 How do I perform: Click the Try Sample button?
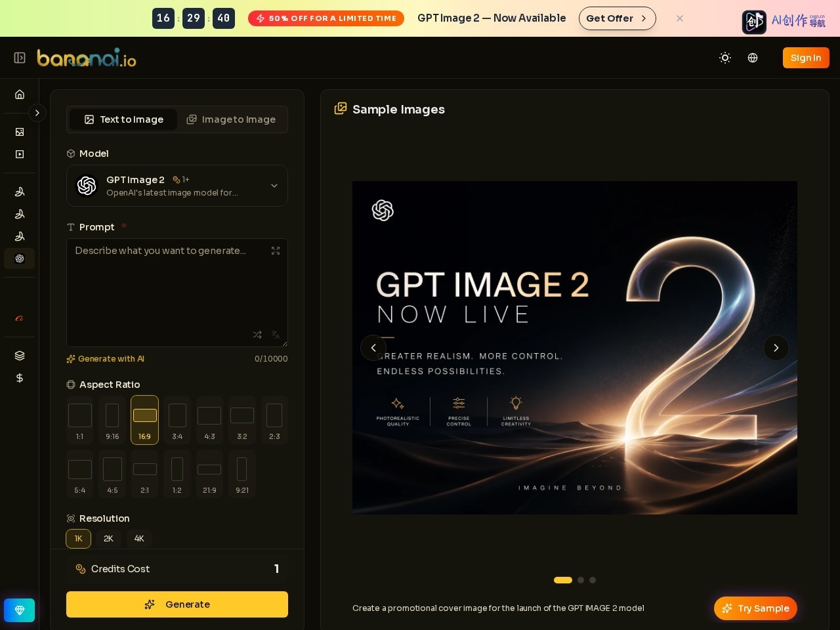[x=755, y=608]
